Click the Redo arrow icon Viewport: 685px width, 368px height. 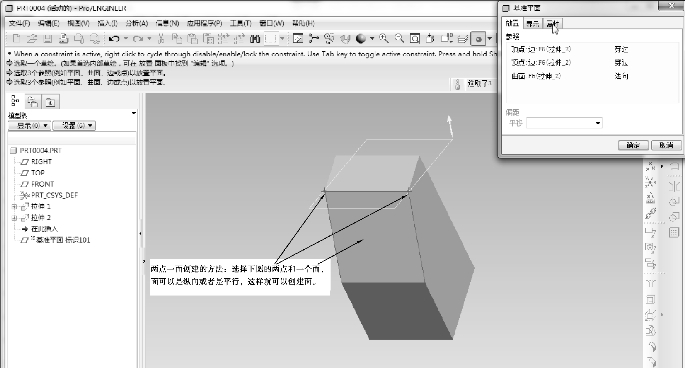pyautogui.click(x=138, y=39)
